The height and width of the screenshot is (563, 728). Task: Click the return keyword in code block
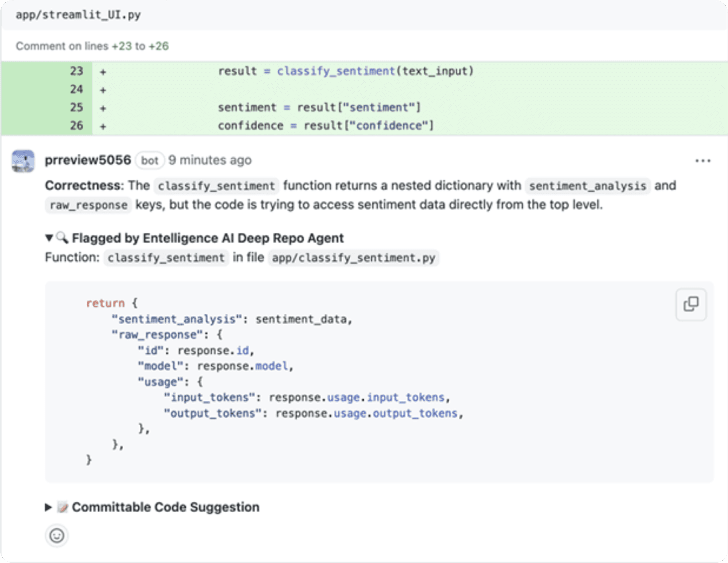click(x=105, y=303)
